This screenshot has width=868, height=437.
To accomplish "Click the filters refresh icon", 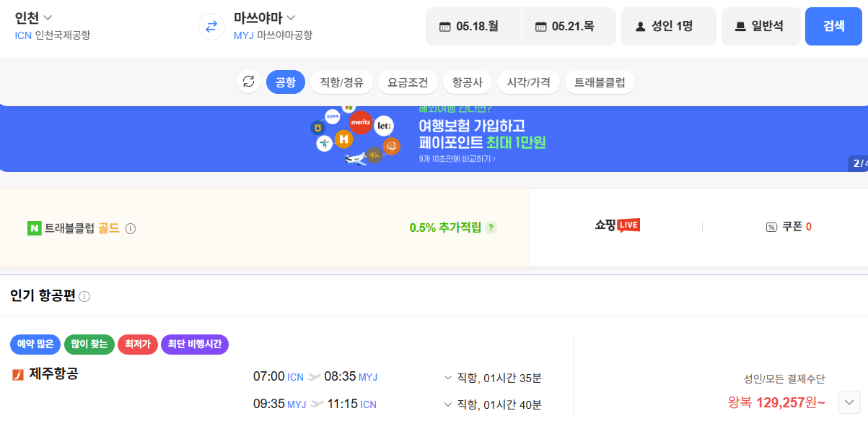I will [248, 82].
